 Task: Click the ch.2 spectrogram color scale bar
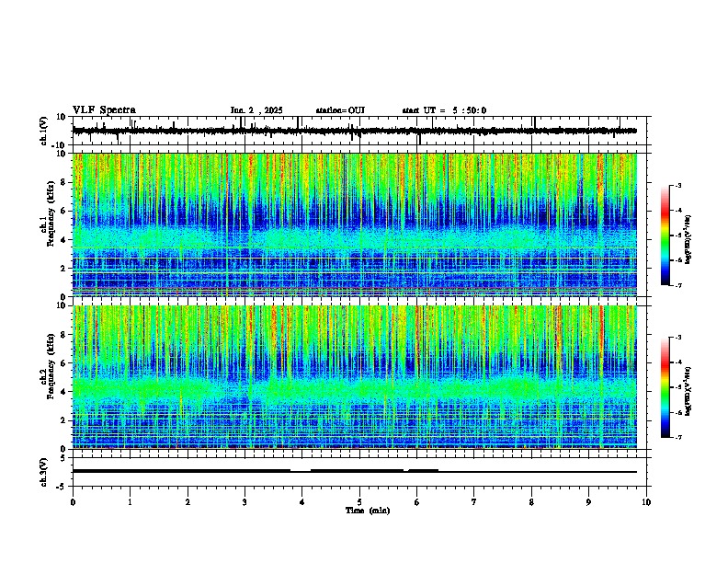(x=665, y=387)
